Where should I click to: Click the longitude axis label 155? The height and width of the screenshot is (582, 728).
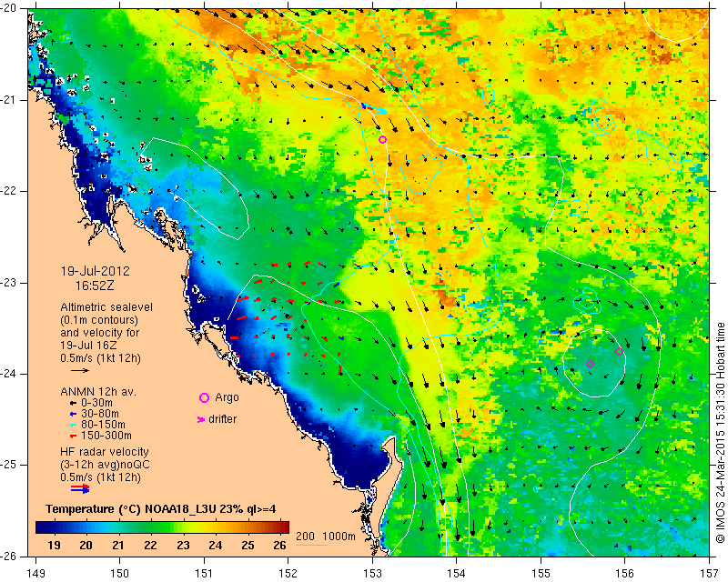(541, 574)
